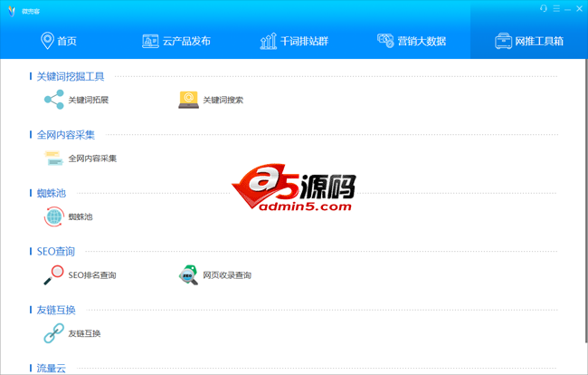Open the 网页收录查询 tool label
The width and height of the screenshot is (588, 375).
227,275
